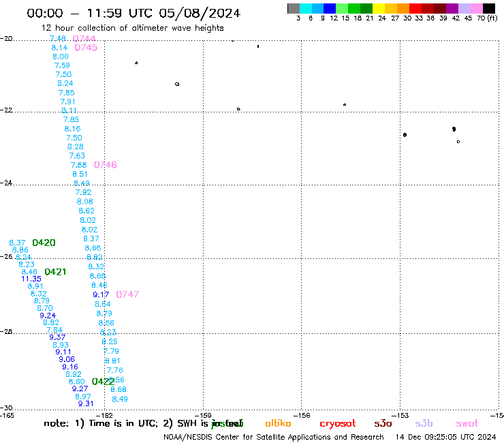
Task: Click the wave height value 7.46
Action: [x=58, y=39]
